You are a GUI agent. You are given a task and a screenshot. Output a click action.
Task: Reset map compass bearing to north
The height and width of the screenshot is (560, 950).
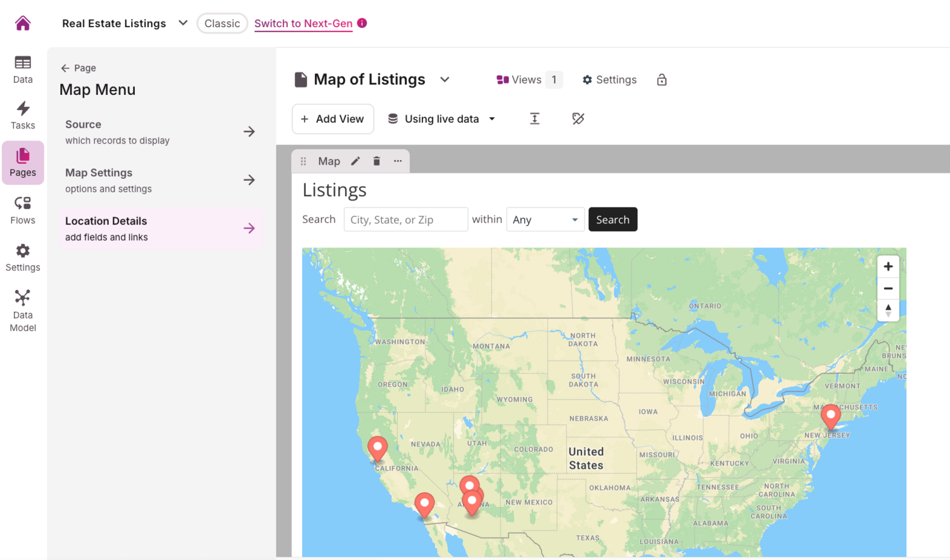[x=888, y=310]
